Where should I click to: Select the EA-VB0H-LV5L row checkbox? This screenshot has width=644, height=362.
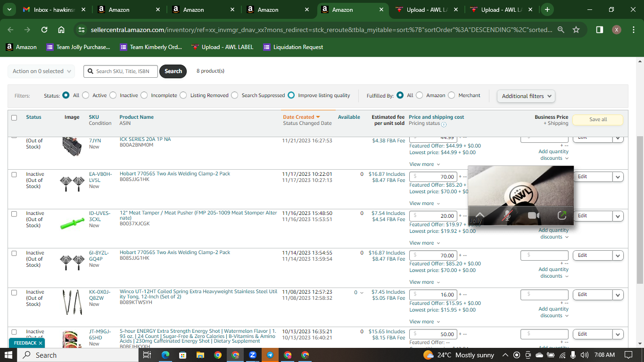pyautogui.click(x=14, y=174)
